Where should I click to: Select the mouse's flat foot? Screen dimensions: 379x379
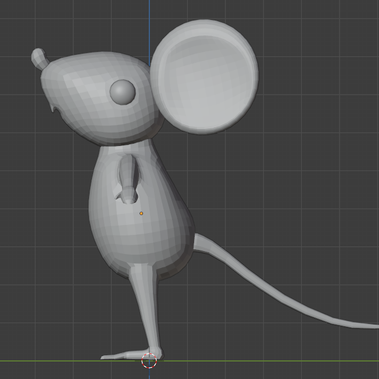[130, 355]
